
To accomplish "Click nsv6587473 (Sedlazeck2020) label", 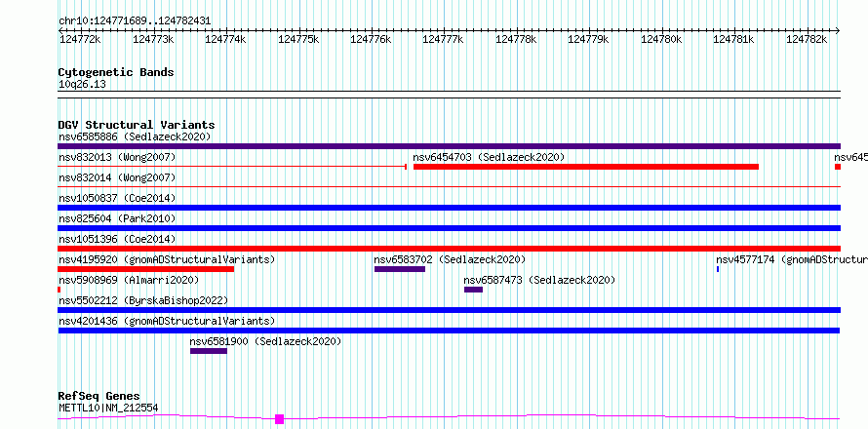I will (539, 280).
